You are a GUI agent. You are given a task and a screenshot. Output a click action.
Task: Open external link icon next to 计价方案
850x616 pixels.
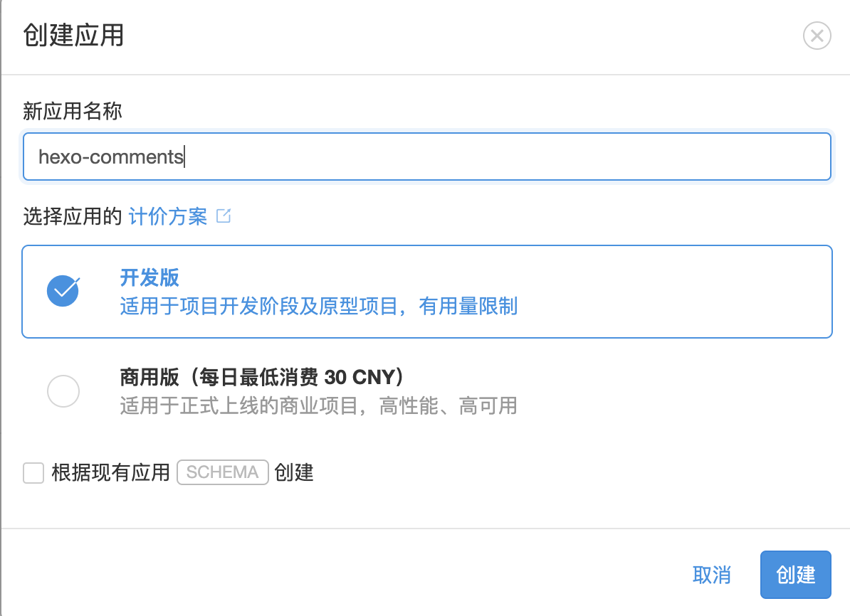(224, 216)
